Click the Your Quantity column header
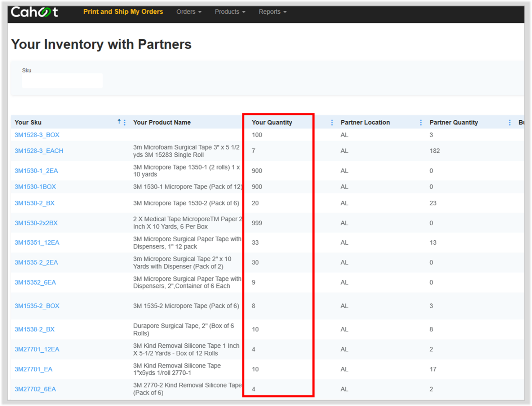 click(272, 122)
